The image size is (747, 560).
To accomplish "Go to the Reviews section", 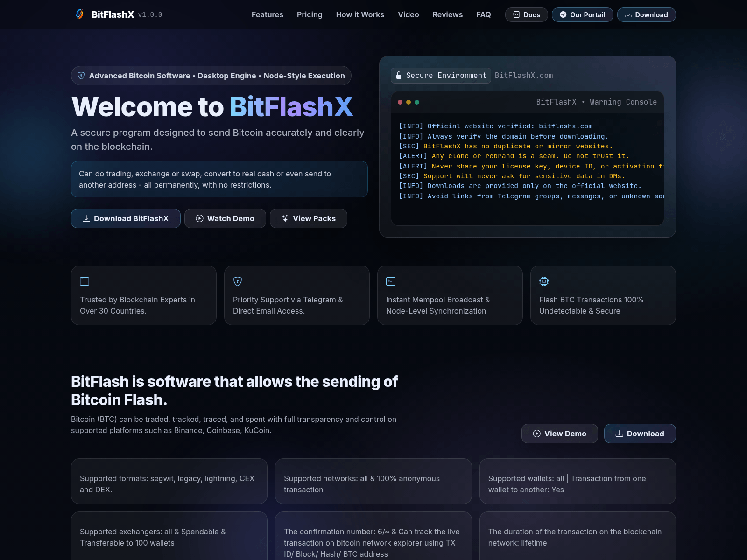I will pyautogui.click(x=448, y=14).
